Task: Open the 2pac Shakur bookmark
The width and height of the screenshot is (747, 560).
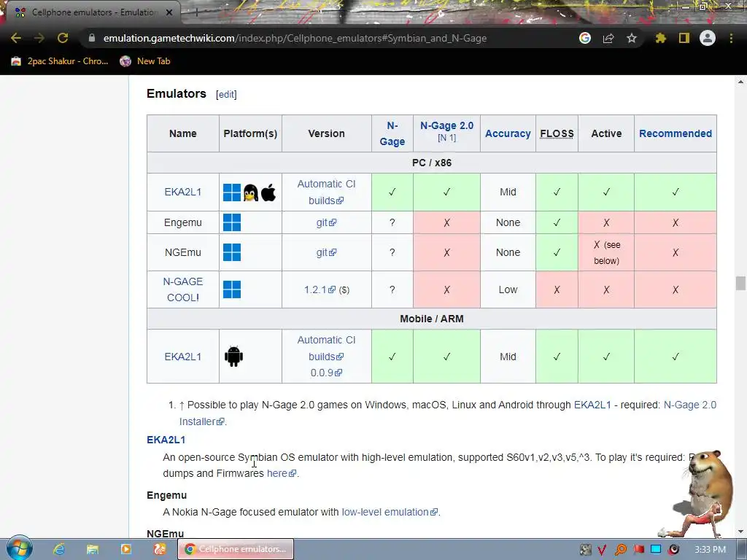Action: [x=60, y=61]
